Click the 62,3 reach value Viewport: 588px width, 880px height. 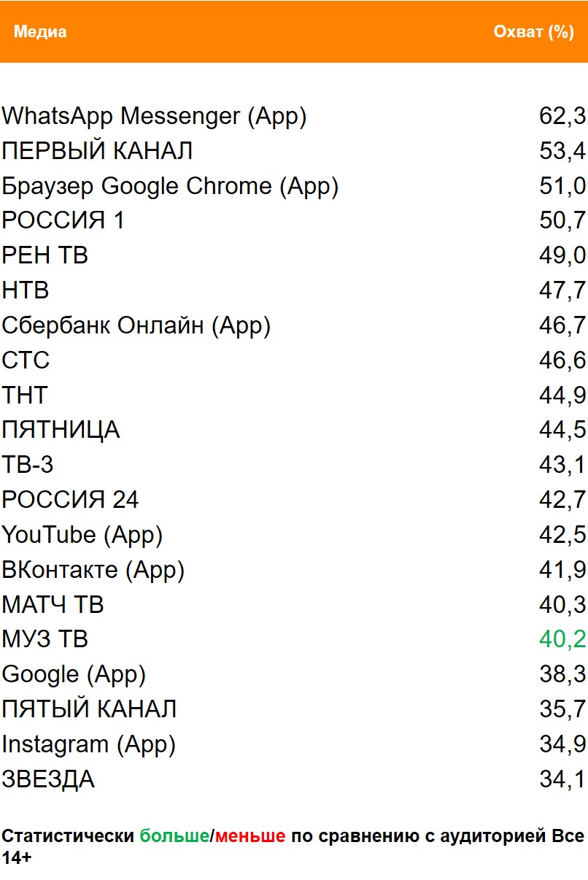(562, 116)
